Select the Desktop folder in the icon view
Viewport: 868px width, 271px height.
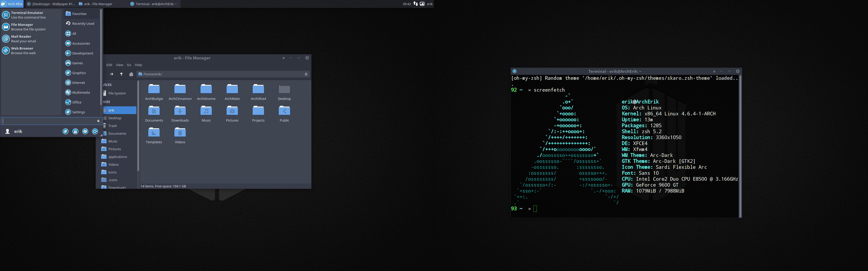click(284, 92)
